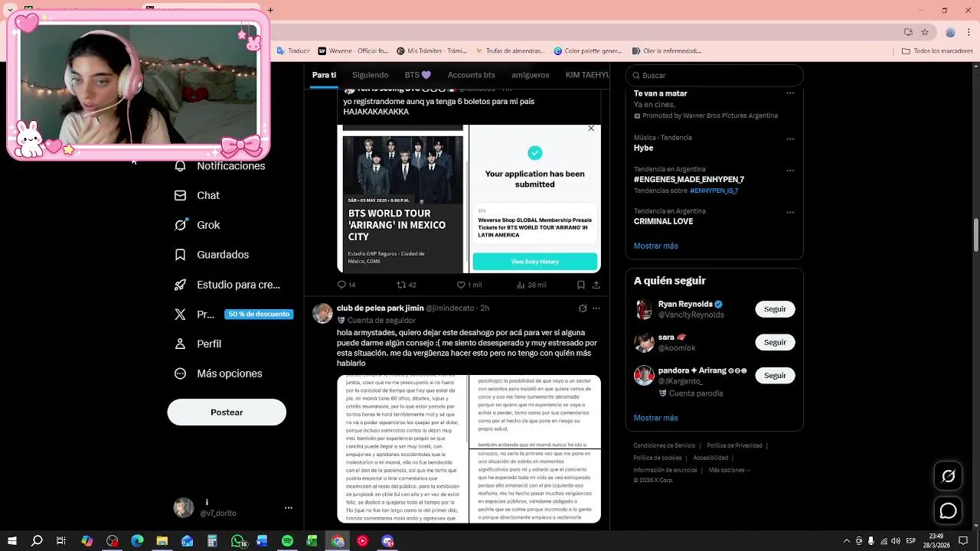
Task: Open the Weverse bookmark
Action: pyautogui.click(x=354, y=51)
